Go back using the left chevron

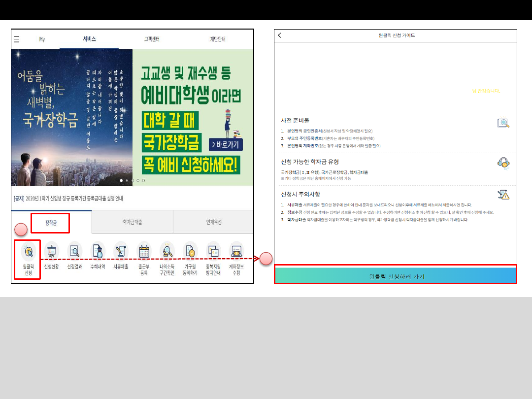pos(280,35)
